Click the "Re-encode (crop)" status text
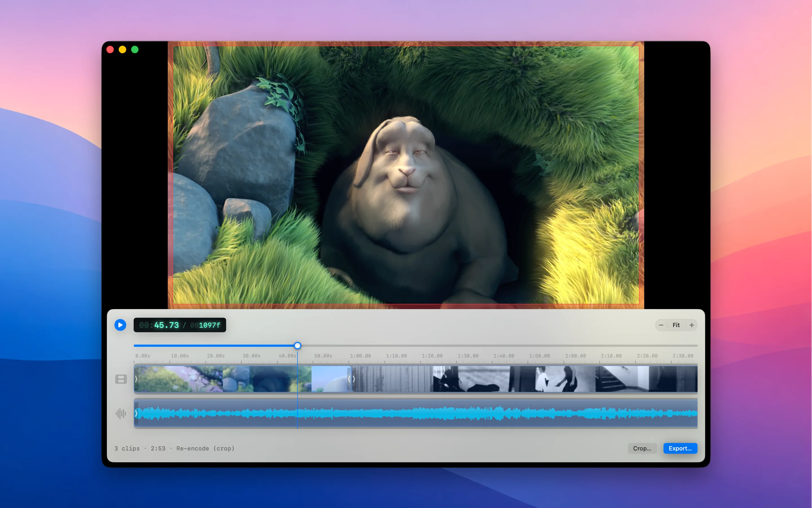 coord(205,448)
